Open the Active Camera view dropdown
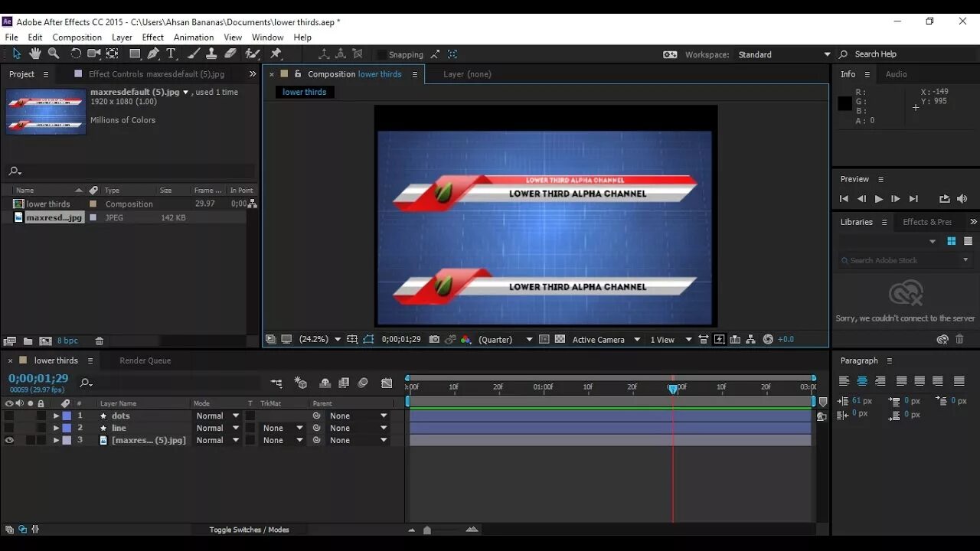Screen dimensions: 980x551 click(606, 339)
